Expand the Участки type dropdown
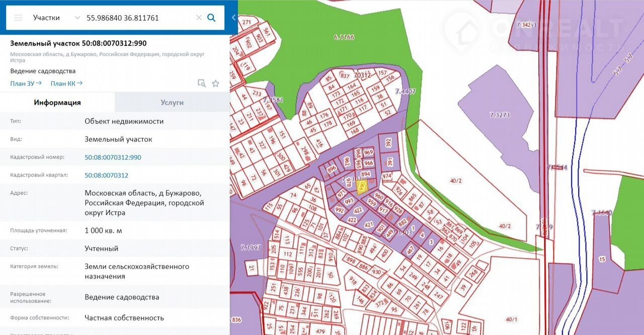The image size is (644, 335). pos(77,18)
